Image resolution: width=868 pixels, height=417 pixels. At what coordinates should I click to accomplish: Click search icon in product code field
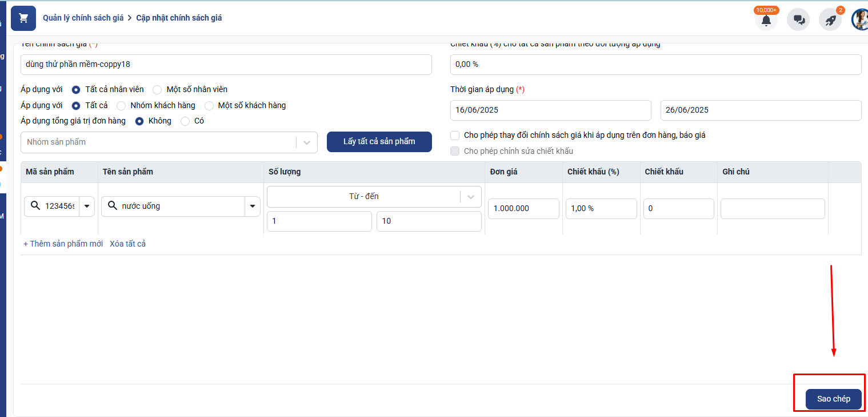(35, 206)
